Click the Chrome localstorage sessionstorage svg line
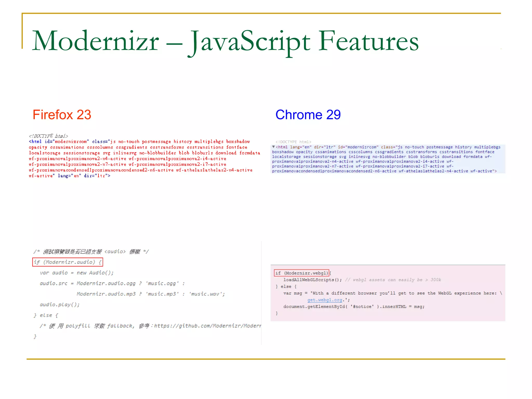 [x=382, y=157]
